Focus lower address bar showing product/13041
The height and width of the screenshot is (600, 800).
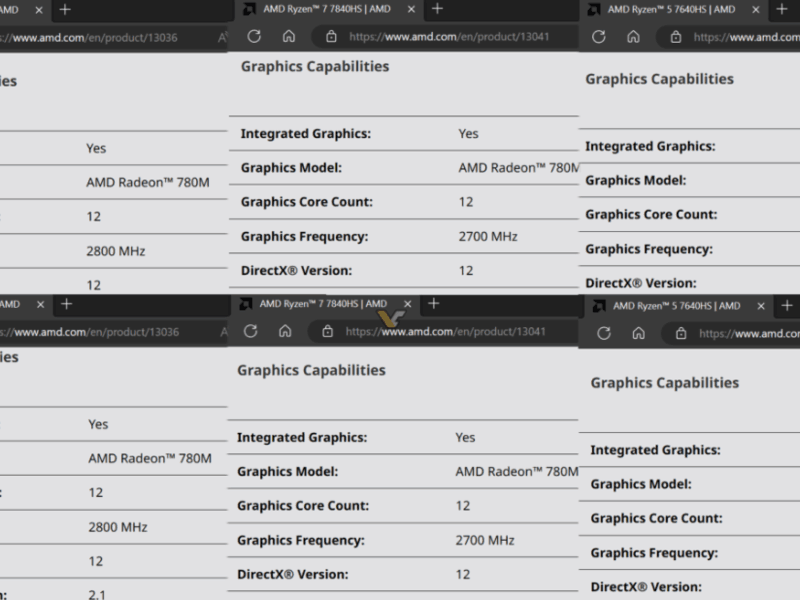445,332
